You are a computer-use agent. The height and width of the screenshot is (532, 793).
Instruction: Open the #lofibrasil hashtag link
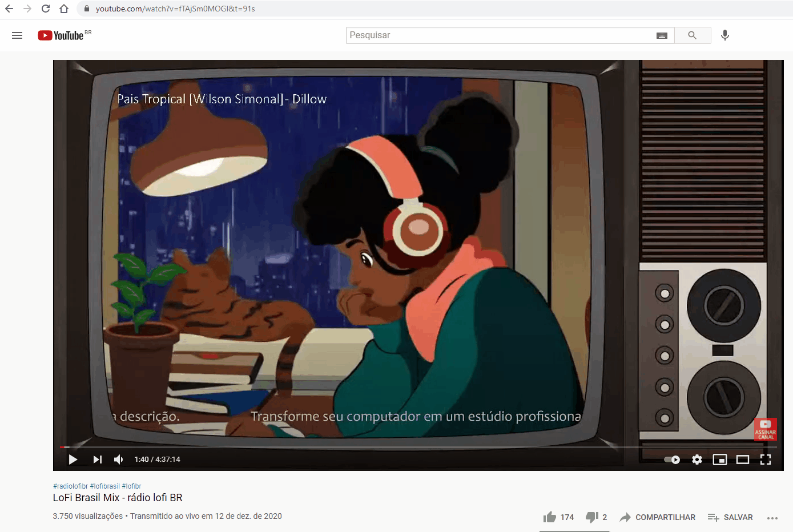tap(104, 486)
